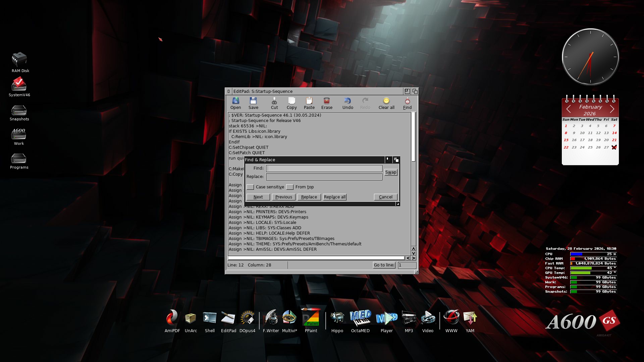The height and width of the screenshot is (362, 644).
Task: Go to previous month in calendar
Action: (x=569, y=109)
